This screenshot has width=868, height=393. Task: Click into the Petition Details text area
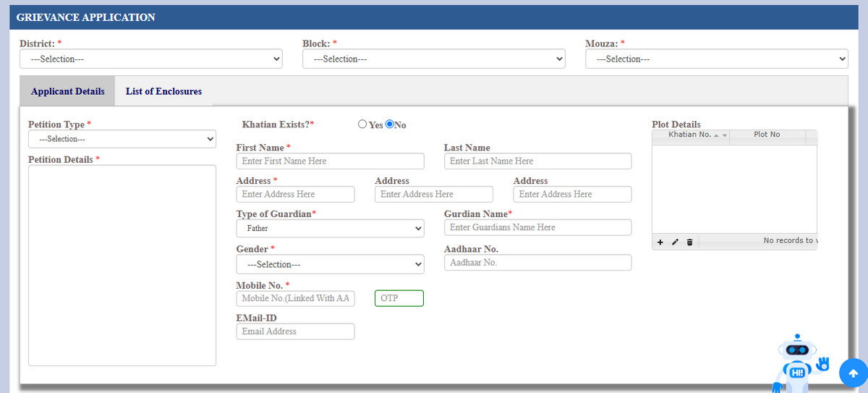pos(122,265)
